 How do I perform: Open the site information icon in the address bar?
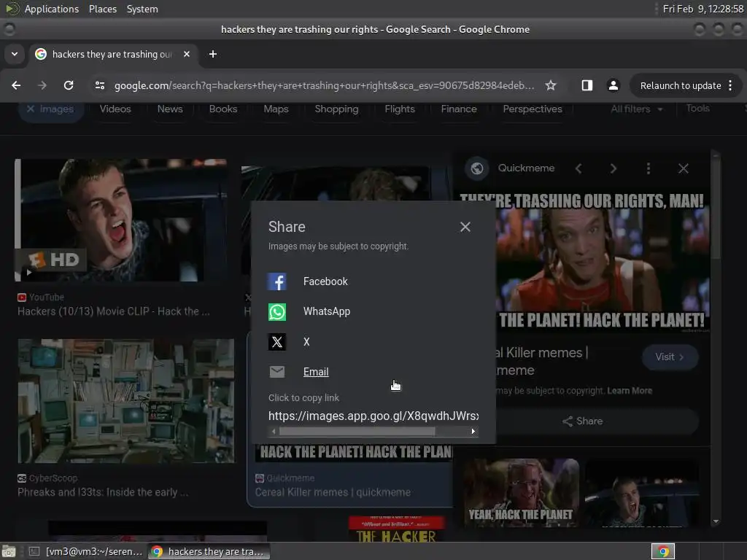click(x=99, y=85)
